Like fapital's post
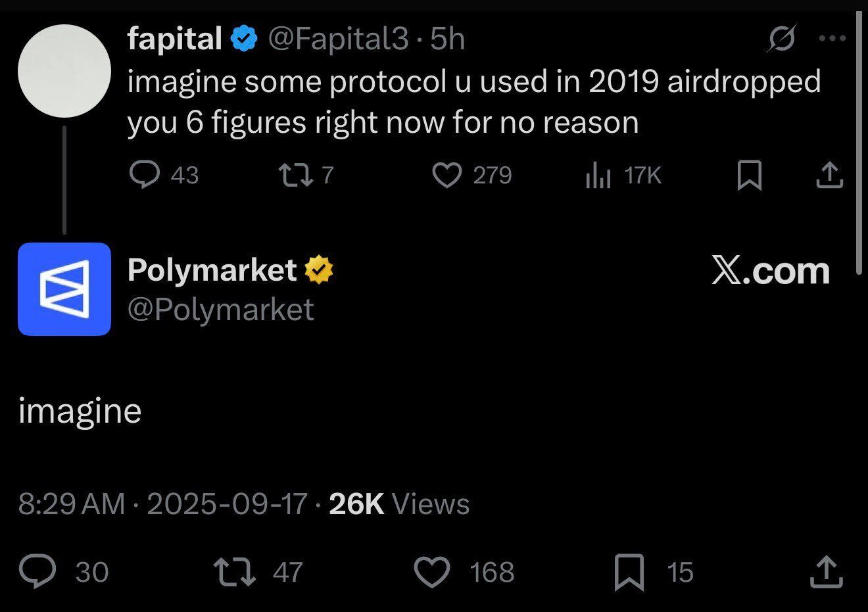 447,175
